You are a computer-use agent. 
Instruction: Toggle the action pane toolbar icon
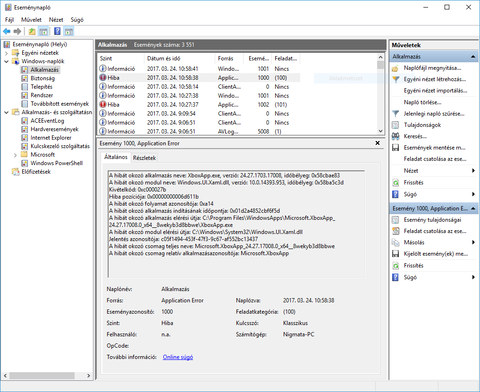[x=69, y=31]
